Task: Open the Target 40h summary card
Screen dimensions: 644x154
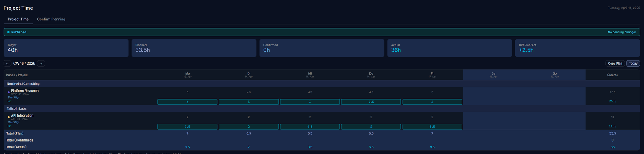Action: 66,48
